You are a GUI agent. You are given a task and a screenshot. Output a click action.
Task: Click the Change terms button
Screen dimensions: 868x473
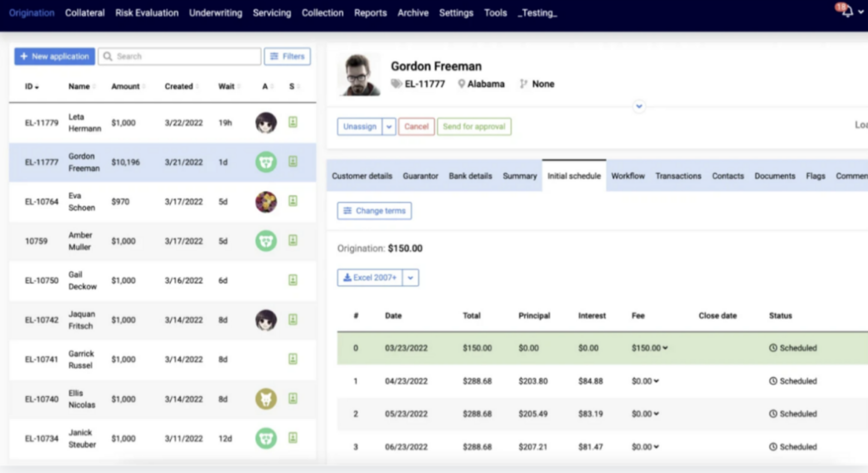pyautogui.click(x=374, y=211)
